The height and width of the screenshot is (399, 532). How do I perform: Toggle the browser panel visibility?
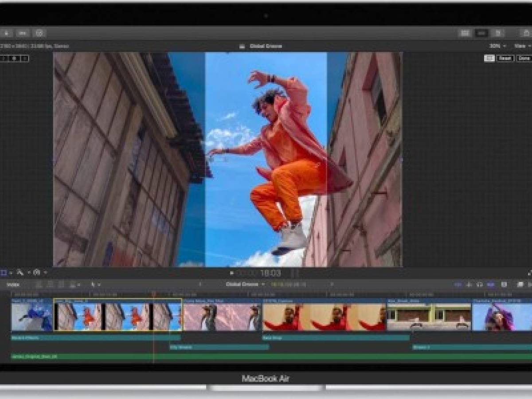[x=465, y=33]
